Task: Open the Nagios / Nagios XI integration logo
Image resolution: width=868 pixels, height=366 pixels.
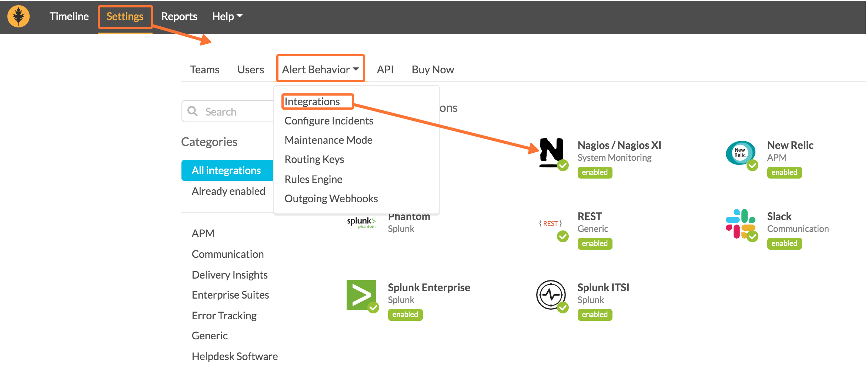Action: 552,153
